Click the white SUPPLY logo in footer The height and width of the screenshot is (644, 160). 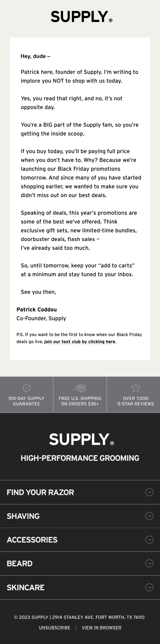pyautogui.click(x=81, y=439)
